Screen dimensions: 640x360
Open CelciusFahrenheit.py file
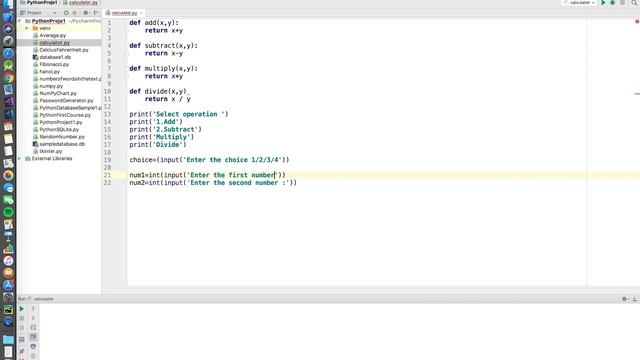tap(64, 50)
